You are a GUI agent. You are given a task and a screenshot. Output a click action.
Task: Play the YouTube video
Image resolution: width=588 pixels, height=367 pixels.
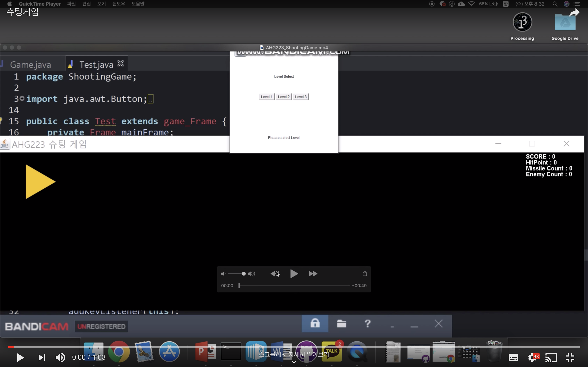20,357
